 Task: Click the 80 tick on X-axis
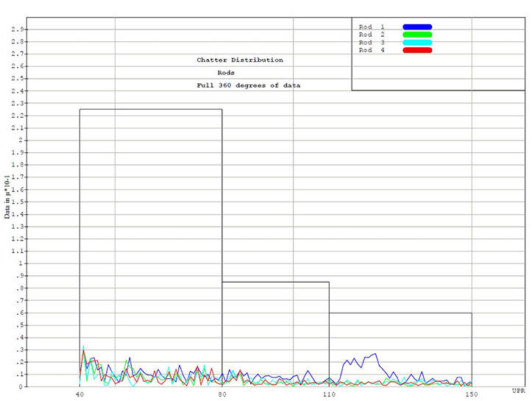tap(222, 394)
